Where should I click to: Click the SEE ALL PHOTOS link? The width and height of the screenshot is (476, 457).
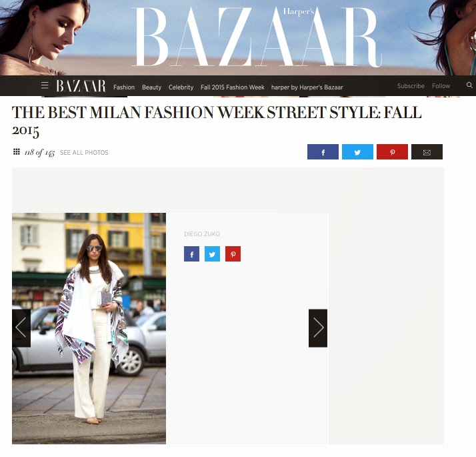(84, 153)
